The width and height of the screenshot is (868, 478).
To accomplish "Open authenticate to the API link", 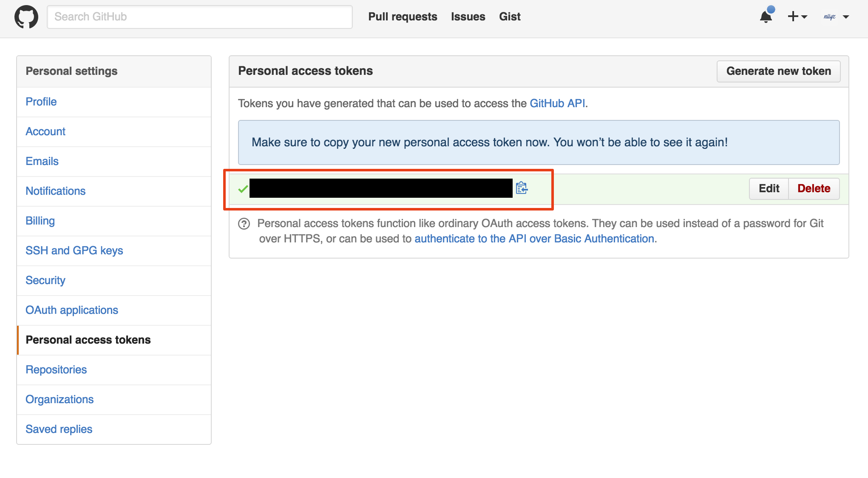I will coord(534,239).
